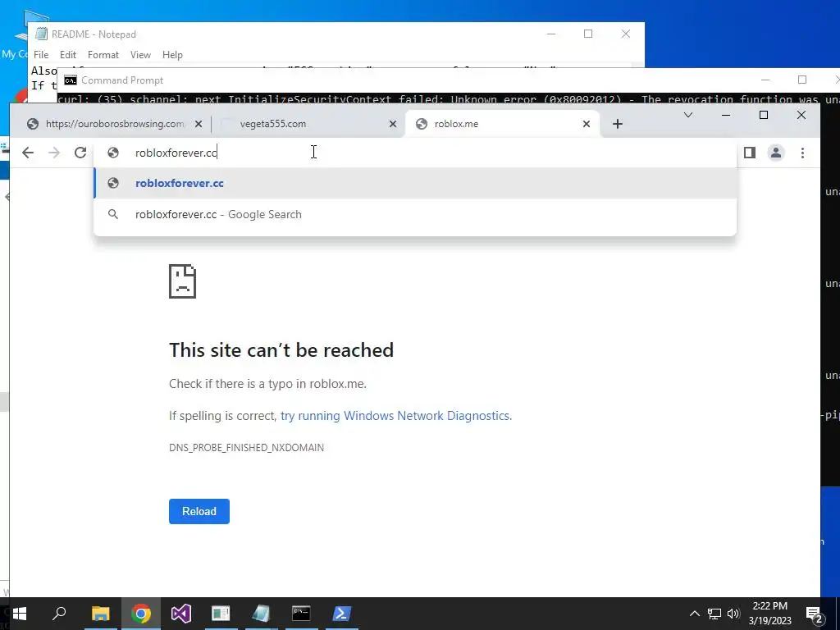Click the address bar with robloxforever.cc
The height and width of the screenshot is (630, 840).
[415, 153]
